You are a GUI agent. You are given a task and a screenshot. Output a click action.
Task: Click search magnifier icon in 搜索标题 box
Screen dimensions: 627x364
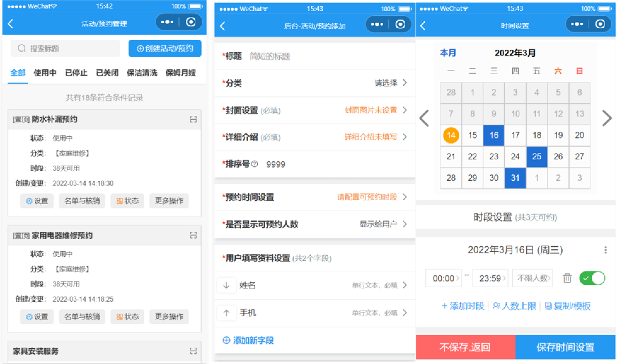pos(22,48)
